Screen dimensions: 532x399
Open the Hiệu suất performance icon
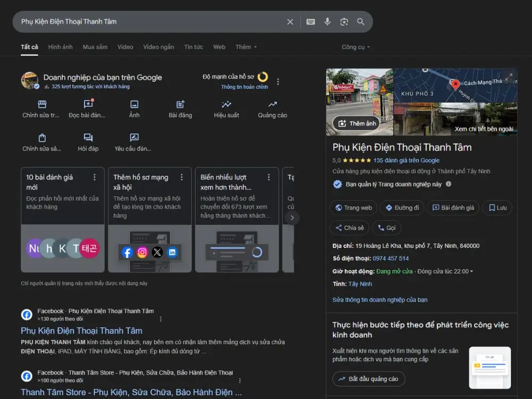coord(227,105)
